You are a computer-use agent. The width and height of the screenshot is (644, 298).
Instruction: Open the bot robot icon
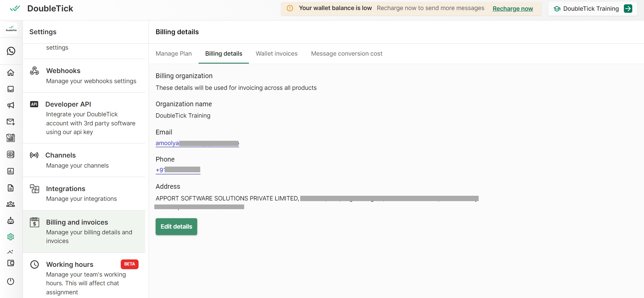click(11, 221)
